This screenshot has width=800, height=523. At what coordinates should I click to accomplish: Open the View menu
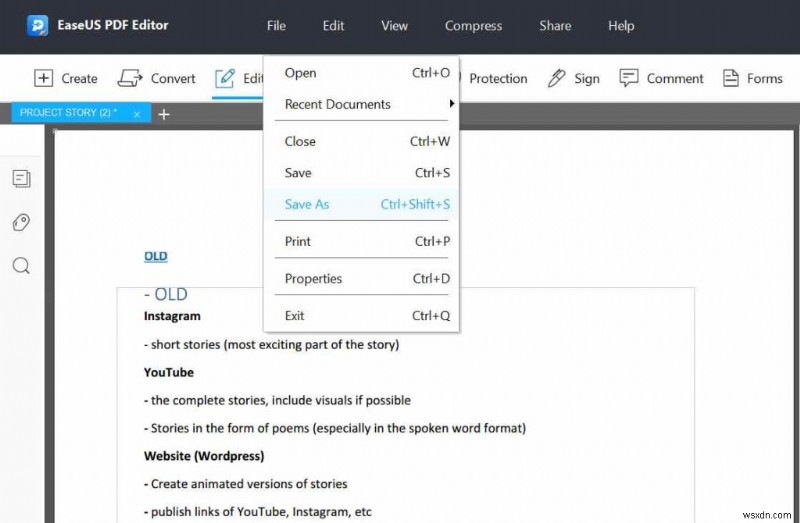(x=394, y=26)
